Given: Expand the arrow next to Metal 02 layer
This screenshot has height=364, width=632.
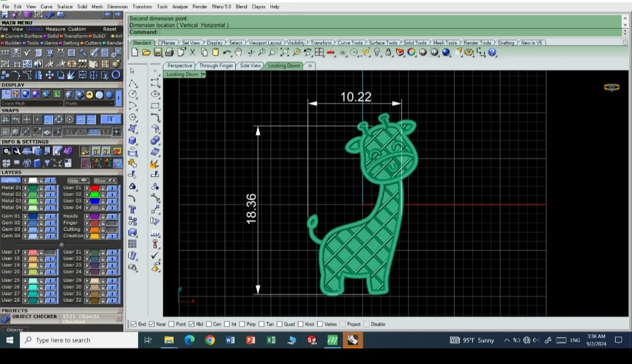Looking at the screenshot, I should pos(25,194).
